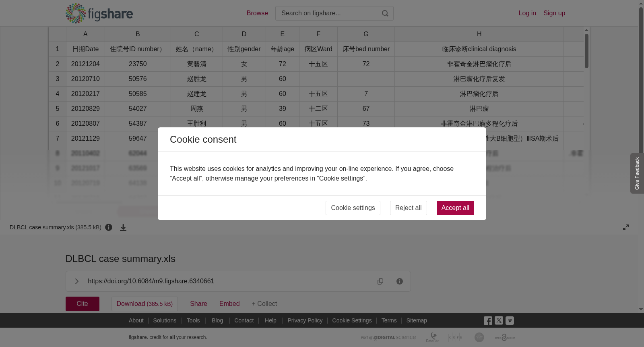Select date cell 20120710

[85, 79]
